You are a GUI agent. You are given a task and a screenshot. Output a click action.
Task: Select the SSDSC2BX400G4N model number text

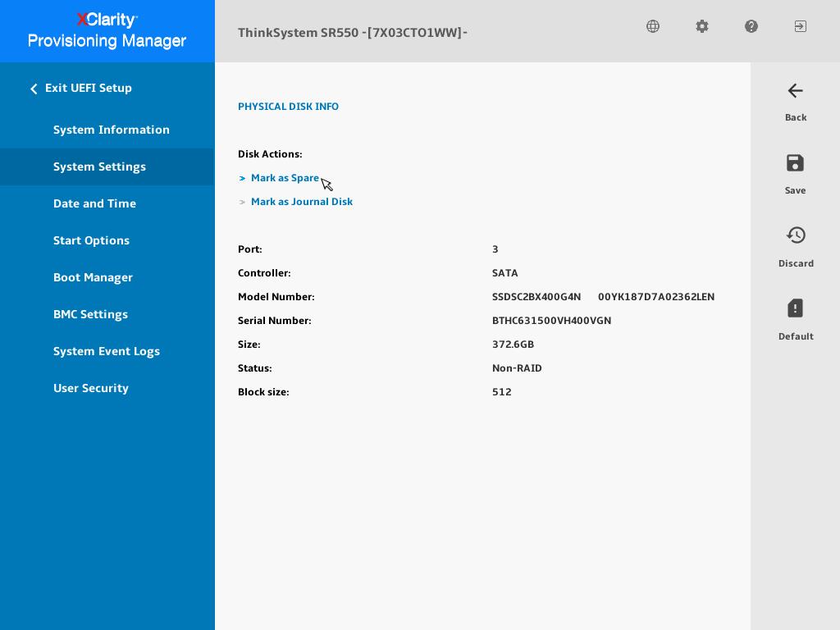(x=536, y=297)
